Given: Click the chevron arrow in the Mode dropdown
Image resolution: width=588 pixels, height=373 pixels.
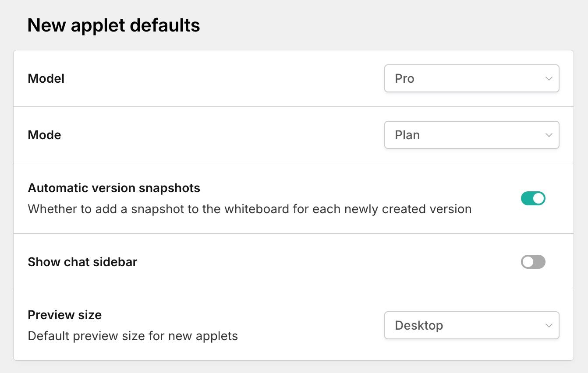Looking at the screenshot, I should (549, 135).
